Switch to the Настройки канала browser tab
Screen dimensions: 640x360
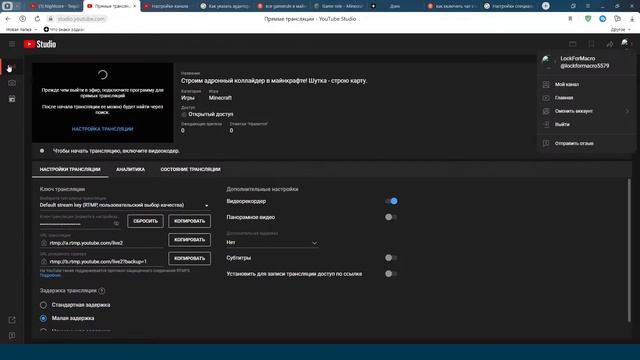point(167,6)
